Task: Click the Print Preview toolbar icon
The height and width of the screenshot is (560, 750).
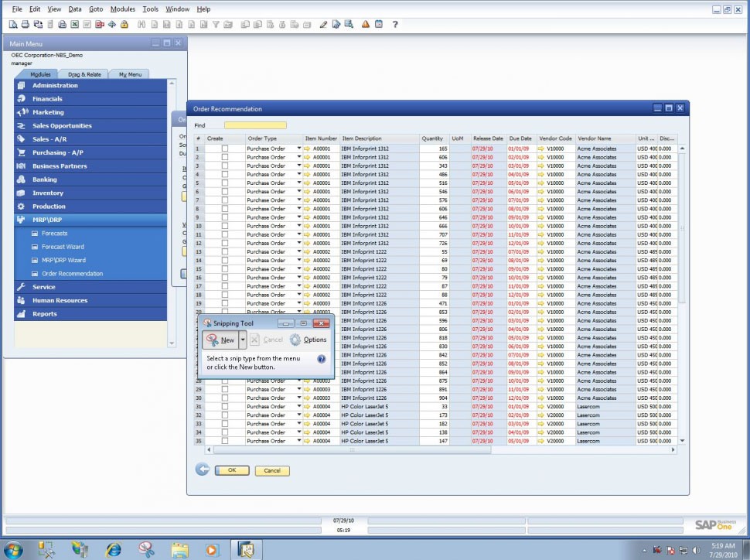Action: tap(13, 24)
